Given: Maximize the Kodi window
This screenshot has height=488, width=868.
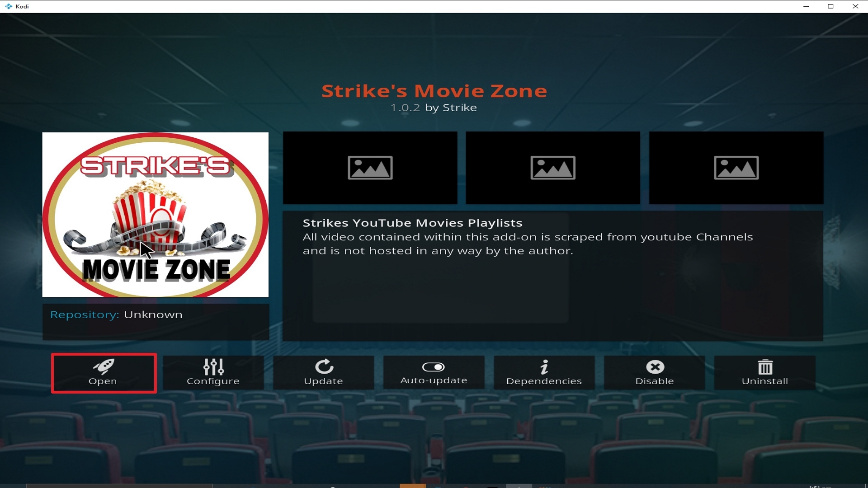Looking at the screenshot, I should pyautogui.click(x=830, y=6).
